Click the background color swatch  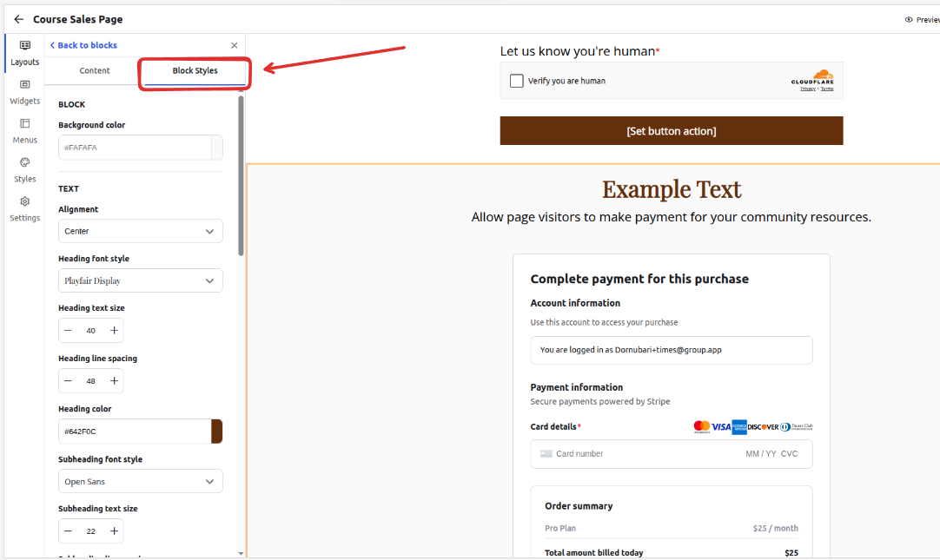pos(217,148)
